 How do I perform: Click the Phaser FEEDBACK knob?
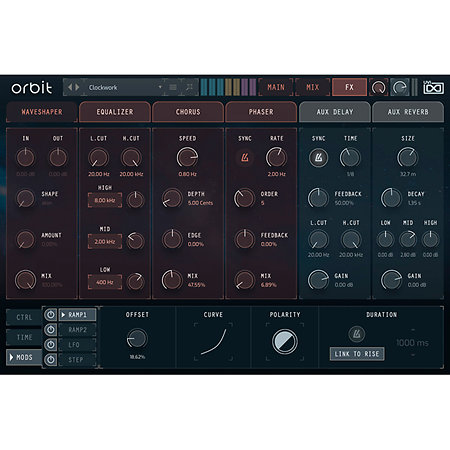tap(245, 239)
